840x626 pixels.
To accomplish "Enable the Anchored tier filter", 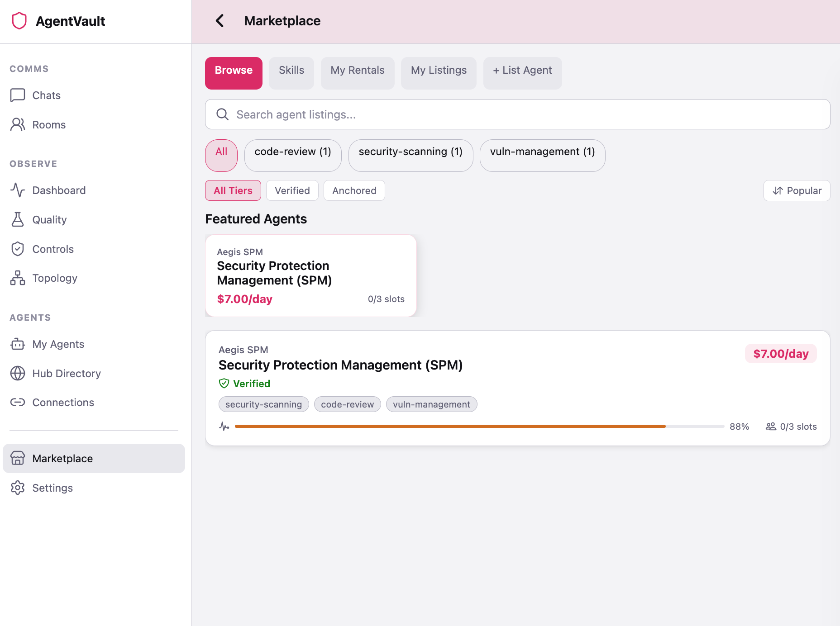I will (x=354, y=190).
